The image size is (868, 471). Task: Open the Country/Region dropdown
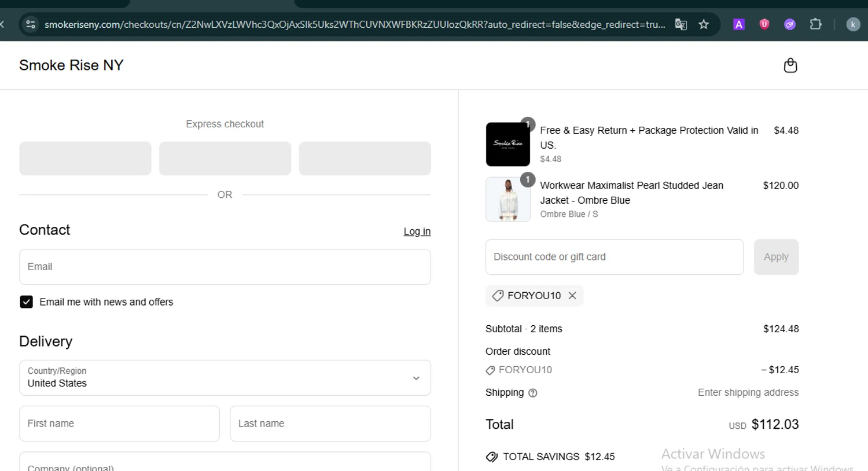click(225, 378)
